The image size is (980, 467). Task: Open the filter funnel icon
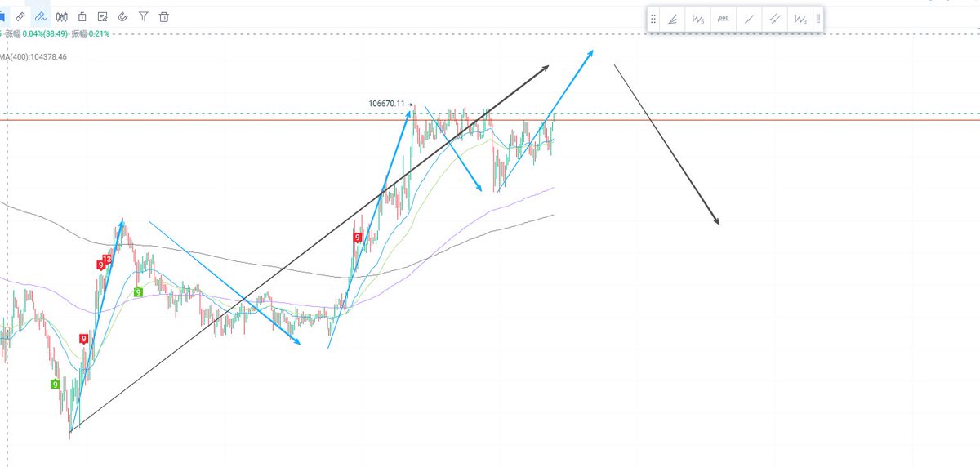coord(144,16)
